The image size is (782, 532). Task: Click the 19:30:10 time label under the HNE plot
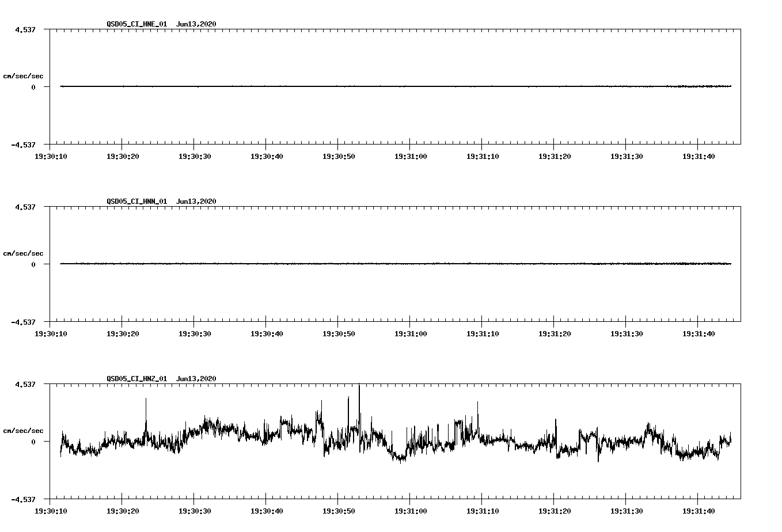point(51,156)
